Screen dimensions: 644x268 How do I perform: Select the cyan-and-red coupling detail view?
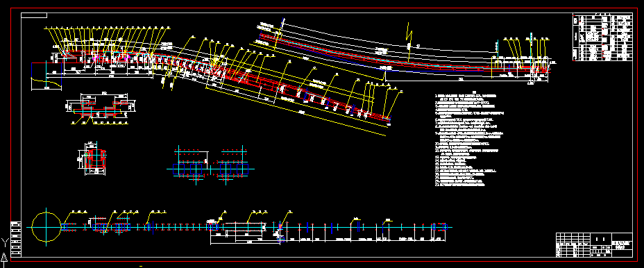(x=101, y=108)
